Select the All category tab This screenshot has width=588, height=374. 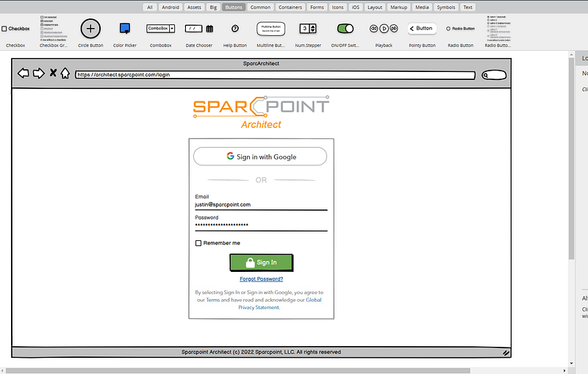(x=150, y=7)
